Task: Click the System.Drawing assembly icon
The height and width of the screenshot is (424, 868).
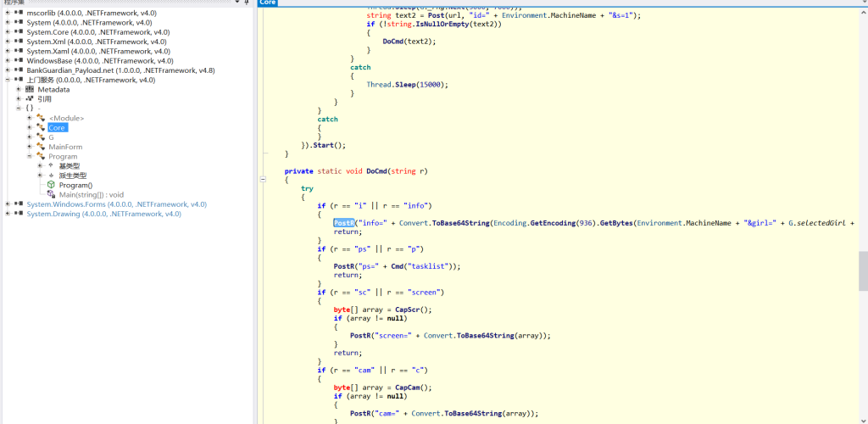Action: click(x=19, y=214)
